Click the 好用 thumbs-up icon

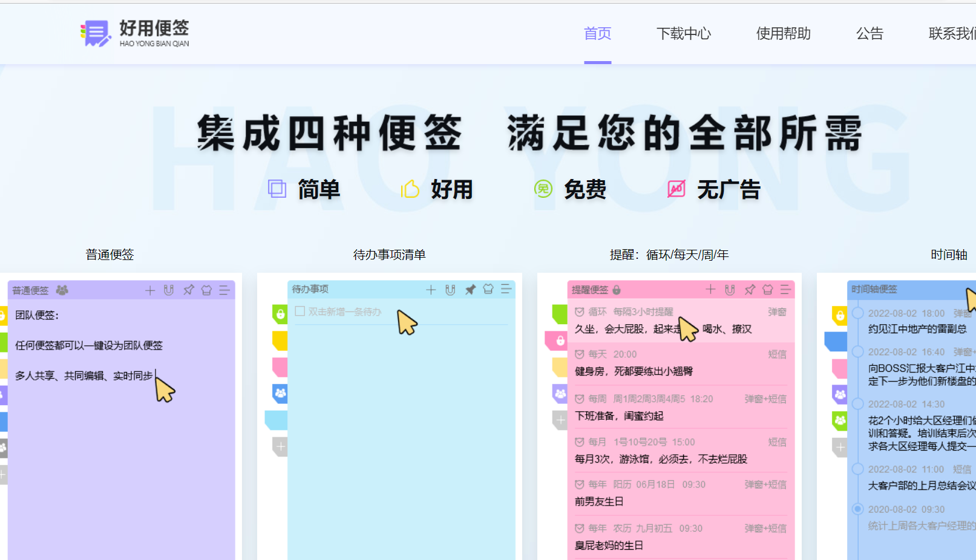point(410,189)
